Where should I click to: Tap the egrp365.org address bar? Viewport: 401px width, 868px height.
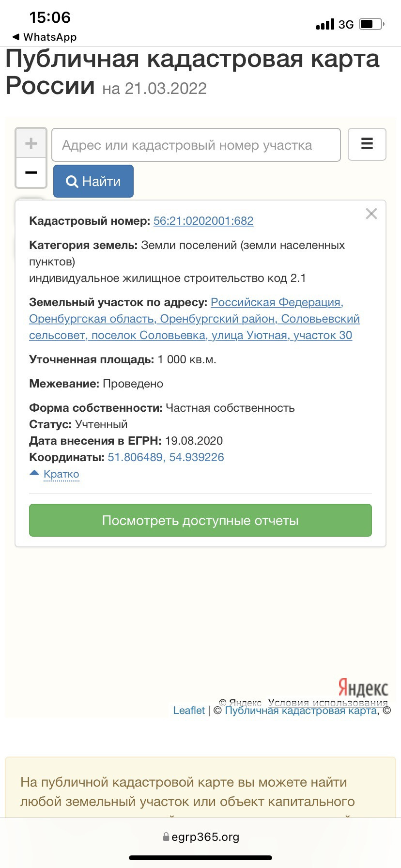point(200,837)
